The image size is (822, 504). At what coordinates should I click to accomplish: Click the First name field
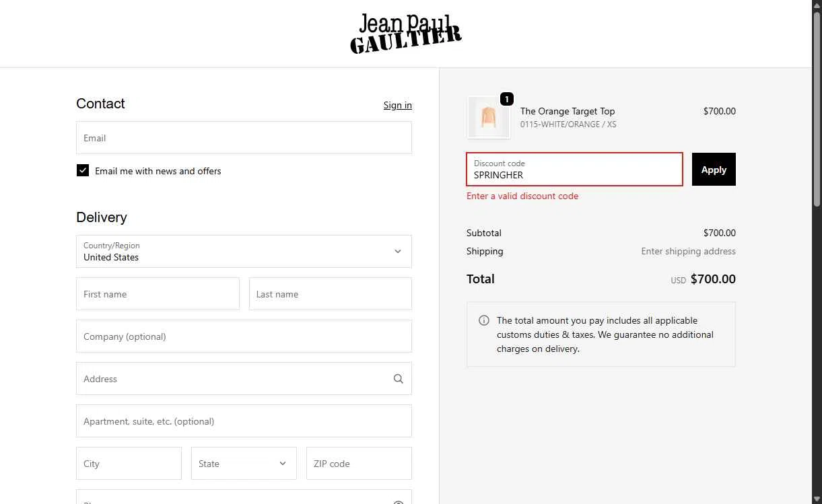coord(158,294)
